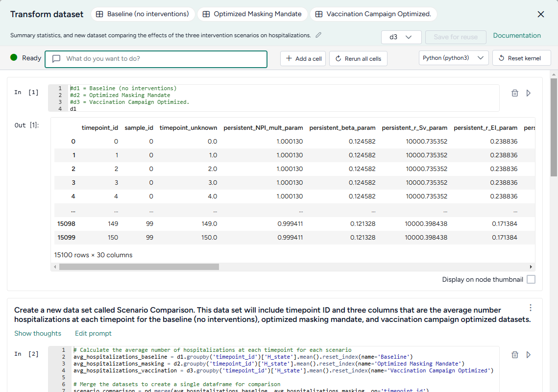This screenshot has height=392, width=558.
Task: Open the chat prompt speech bubble icon
Action: pyautogui.click(x=56, y=58)
